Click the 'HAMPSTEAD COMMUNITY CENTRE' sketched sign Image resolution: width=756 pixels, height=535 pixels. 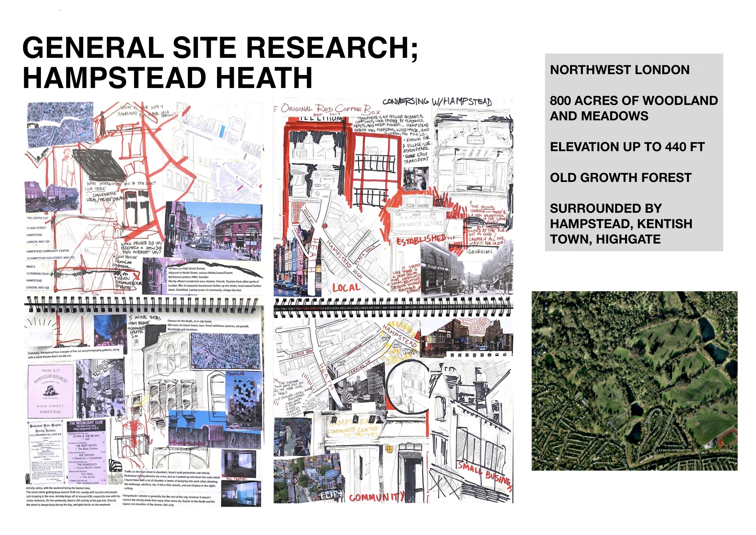pyautogui.click(x=418, y=221)
